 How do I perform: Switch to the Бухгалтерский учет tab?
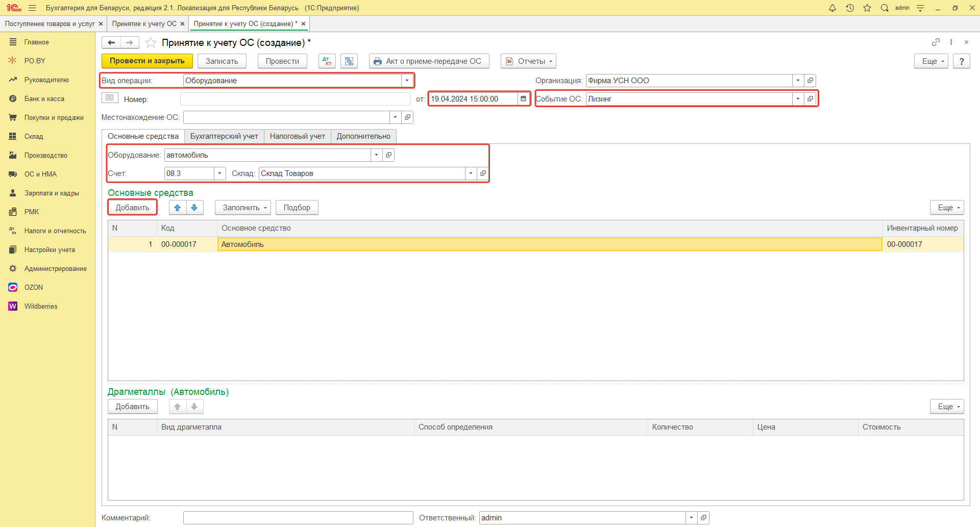(224, 136)
